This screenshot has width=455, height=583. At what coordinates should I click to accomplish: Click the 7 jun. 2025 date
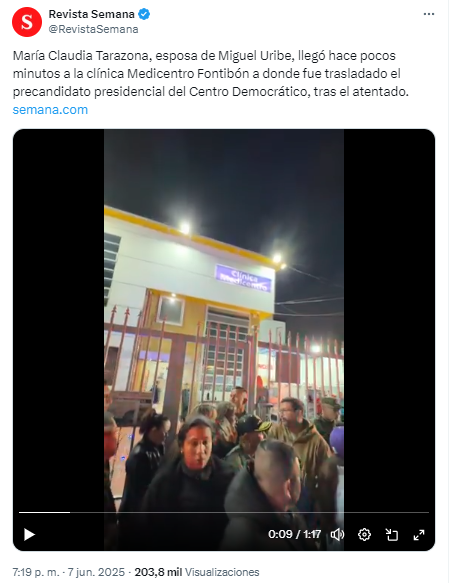click(96, 572)
